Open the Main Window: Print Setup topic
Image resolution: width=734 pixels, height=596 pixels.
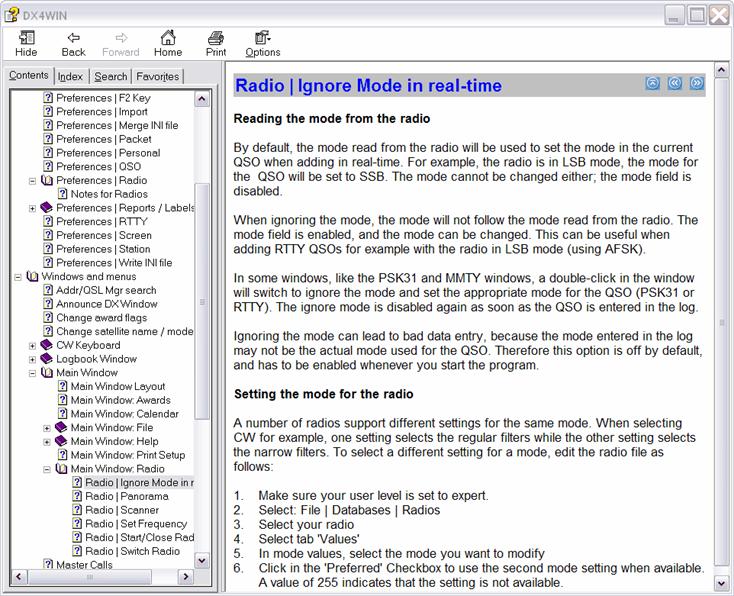(x=128, y=455)
